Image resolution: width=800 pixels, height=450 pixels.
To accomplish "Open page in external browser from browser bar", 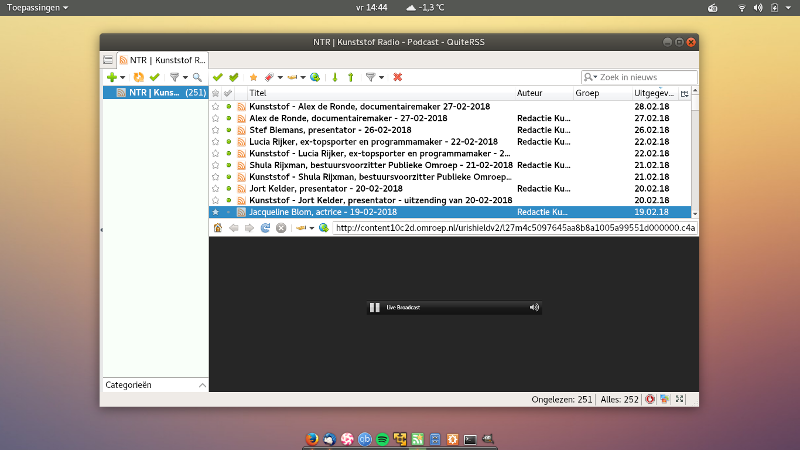I will [323, 228].
